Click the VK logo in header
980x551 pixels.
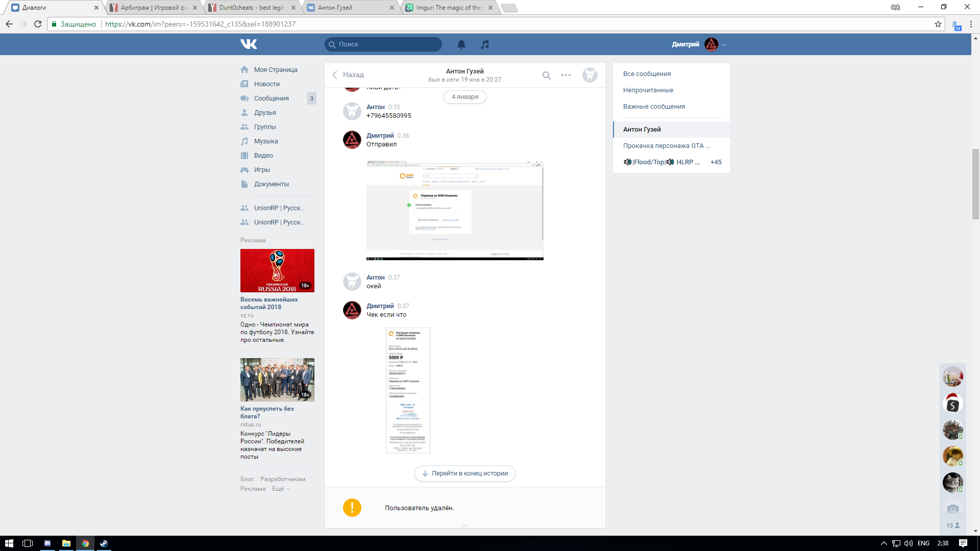249,44
